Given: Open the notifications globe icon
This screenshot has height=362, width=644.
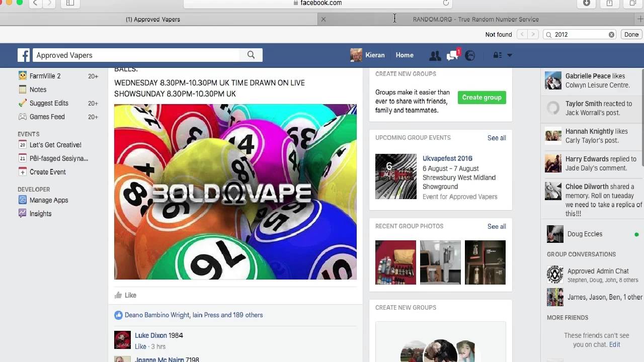Looking at the screenshot, I should click(470, 56).
